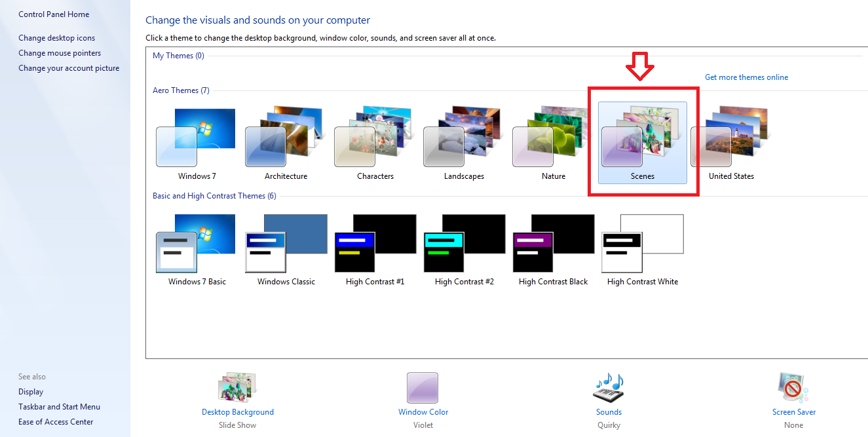Open the Sounds keyboard-notes icon
868x437 pixels.
pyautogui.click(x=609, y=387)
